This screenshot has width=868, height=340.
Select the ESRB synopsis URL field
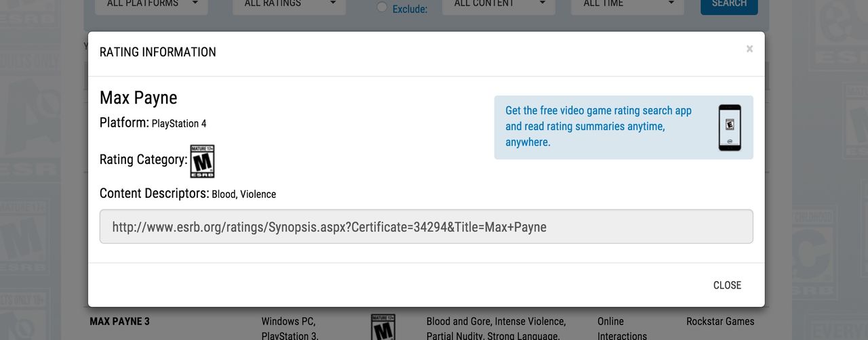click(x=427, y=227)
